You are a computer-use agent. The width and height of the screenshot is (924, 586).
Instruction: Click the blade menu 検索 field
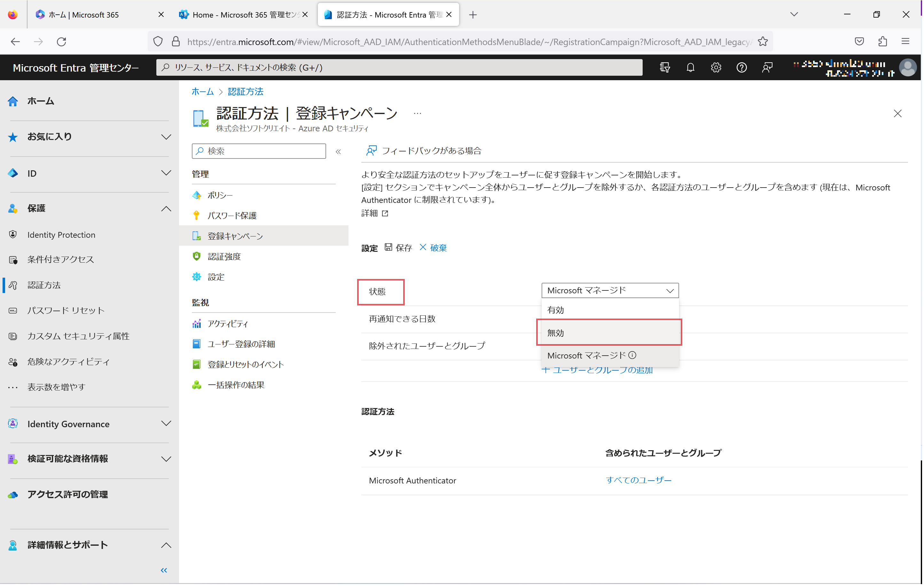point(259,151)
